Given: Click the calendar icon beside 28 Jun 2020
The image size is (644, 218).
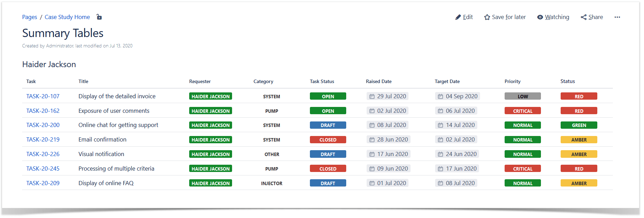Looking at the screenshot, I should click(x=372, y=140).
